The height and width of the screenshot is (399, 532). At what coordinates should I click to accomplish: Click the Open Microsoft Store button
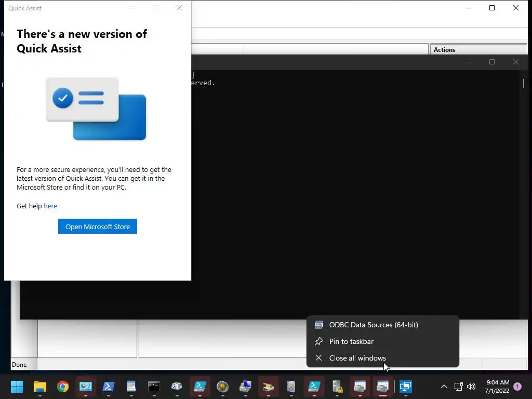(98, 227)
